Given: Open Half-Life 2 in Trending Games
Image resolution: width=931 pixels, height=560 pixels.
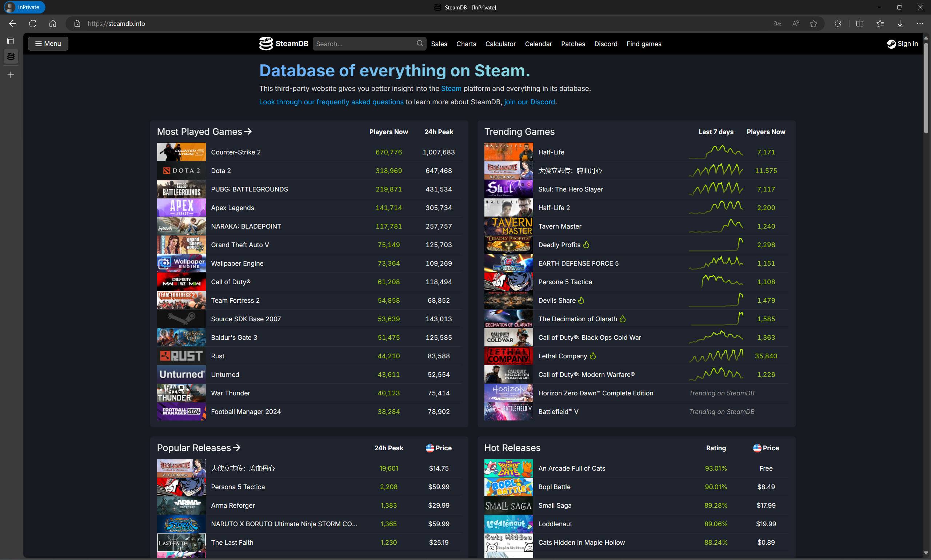Looking at the screenshot, I should tap(554, 208).
